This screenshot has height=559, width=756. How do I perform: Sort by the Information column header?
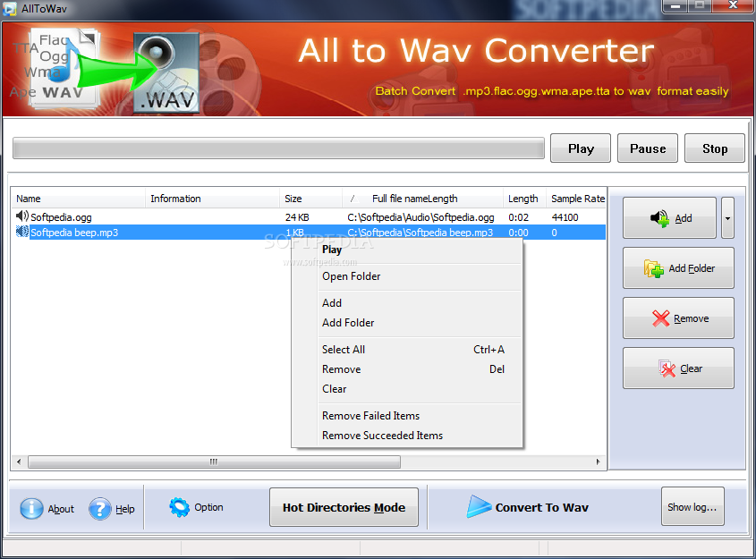tap(212, 199)
